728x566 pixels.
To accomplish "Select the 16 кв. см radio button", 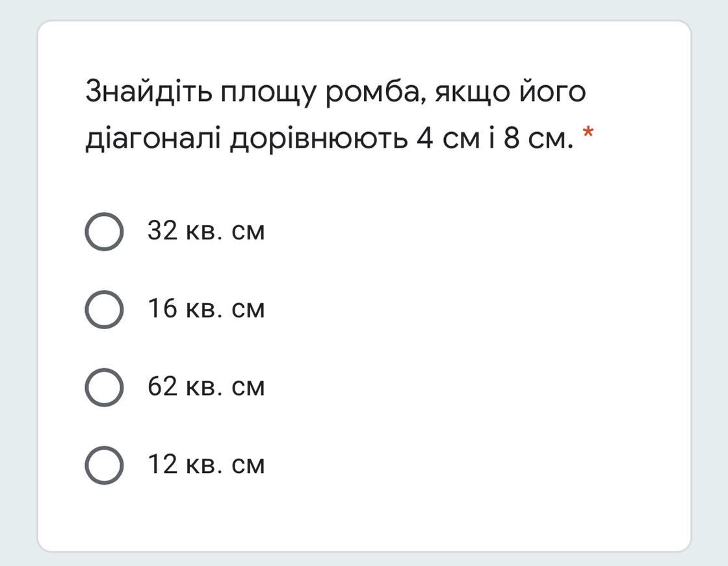I will tap(104, 310).
